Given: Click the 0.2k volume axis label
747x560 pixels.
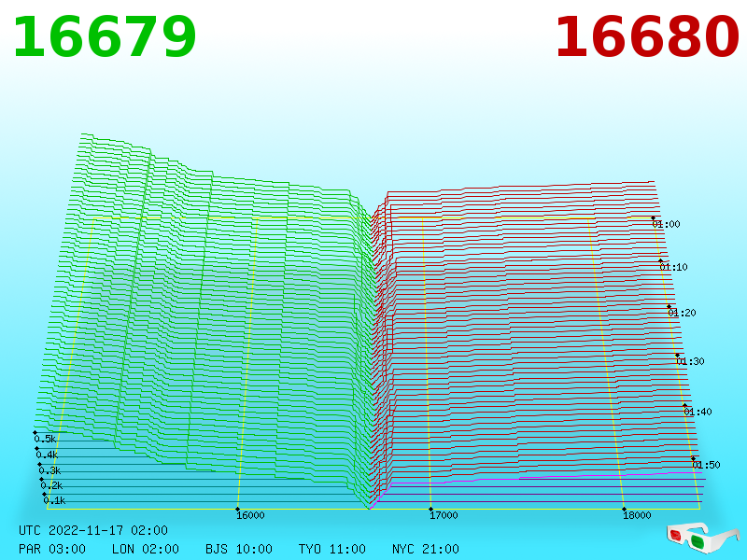Looking at the screenshot, I should 52,485.
